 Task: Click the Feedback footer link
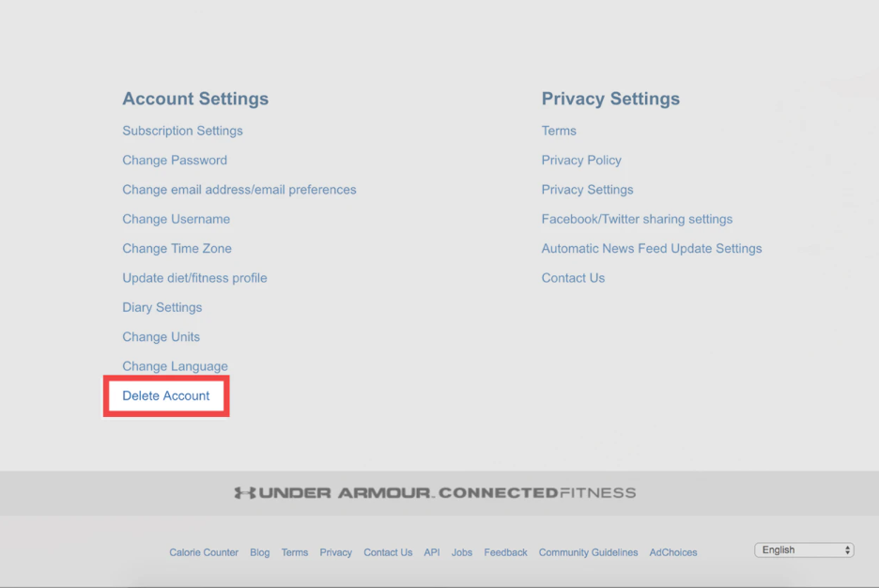coord(505,552)
